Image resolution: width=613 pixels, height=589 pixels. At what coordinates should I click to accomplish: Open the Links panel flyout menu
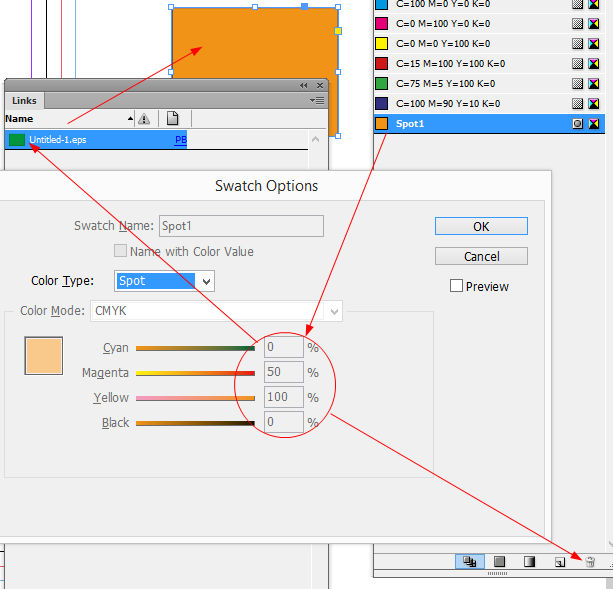coord(317,100)
